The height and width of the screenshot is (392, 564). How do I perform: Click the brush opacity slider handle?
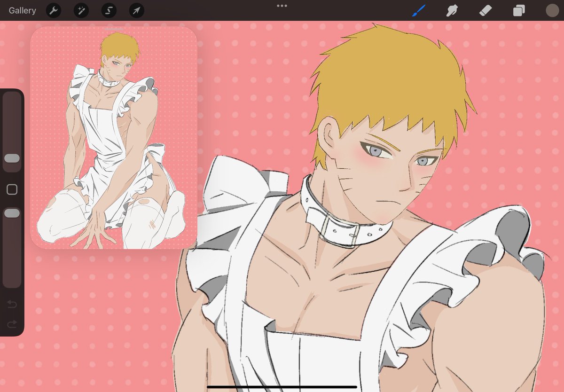click(x=12, y=213)
